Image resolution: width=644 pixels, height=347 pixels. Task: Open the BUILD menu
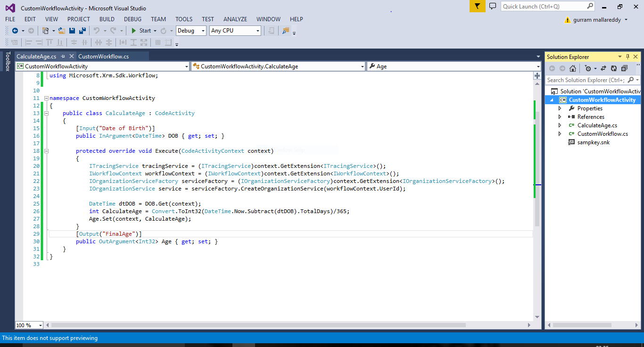[107, 19]
